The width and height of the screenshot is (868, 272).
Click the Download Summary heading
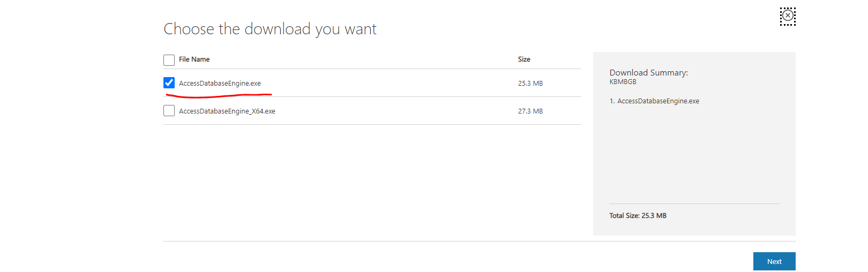[649, 73]
